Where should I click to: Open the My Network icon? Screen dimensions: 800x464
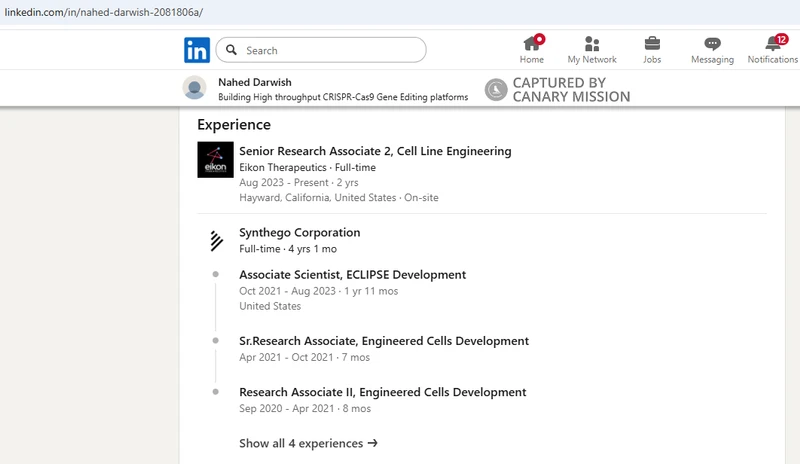pos(592,44)
